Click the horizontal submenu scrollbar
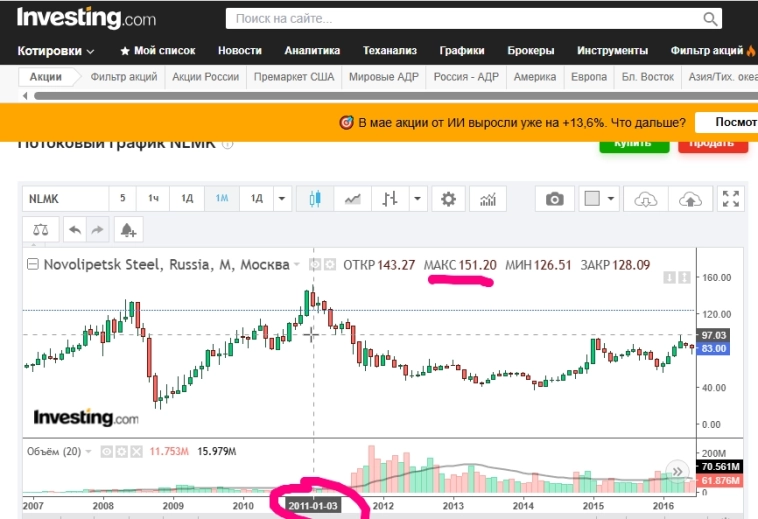The width and height of the screenshot is (758, 519). tap(395, 96)
